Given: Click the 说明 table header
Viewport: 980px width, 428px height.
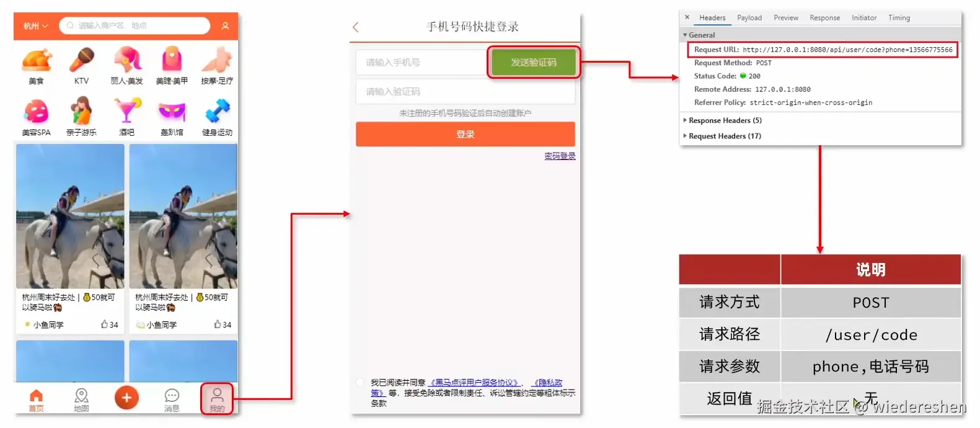Looking at the screenshot, I should (871, 270).
